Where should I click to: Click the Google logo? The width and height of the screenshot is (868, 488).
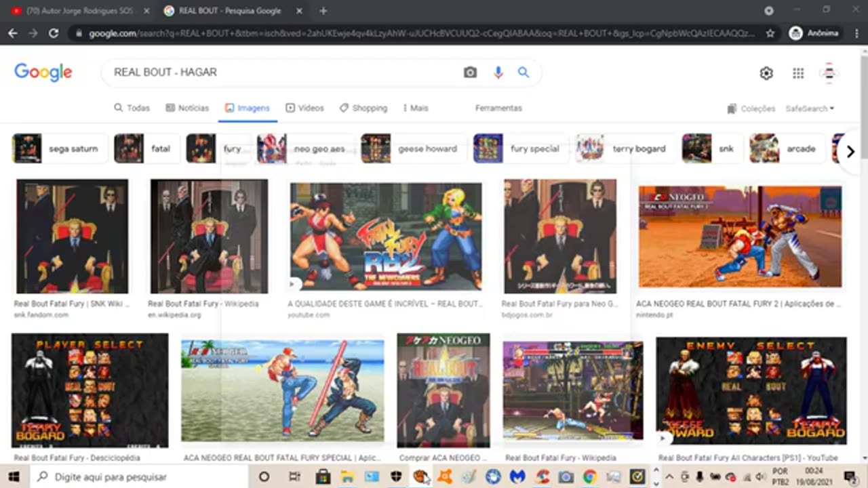[43, 73]
